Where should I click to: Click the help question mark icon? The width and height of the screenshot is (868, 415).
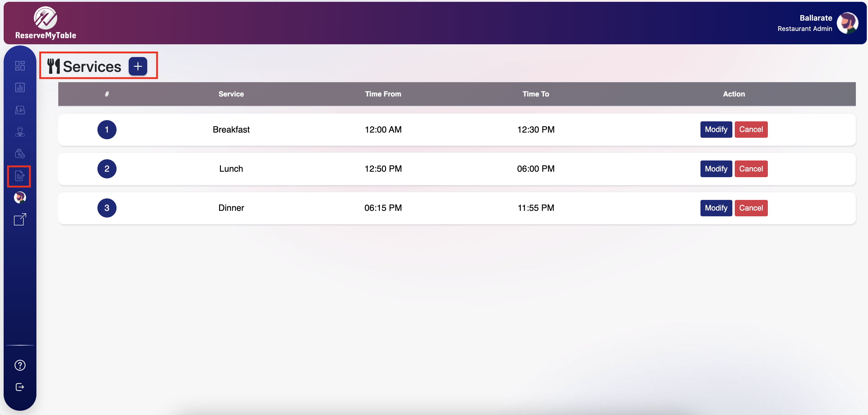pyautogui.click(x=20, y=365)
